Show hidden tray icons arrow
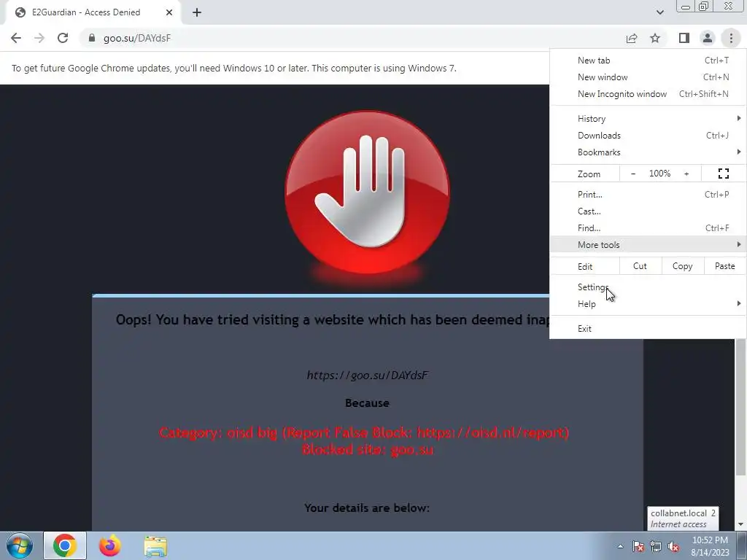Image resolution: width=747 pixels, height=560 pixels. click(620, 546)
